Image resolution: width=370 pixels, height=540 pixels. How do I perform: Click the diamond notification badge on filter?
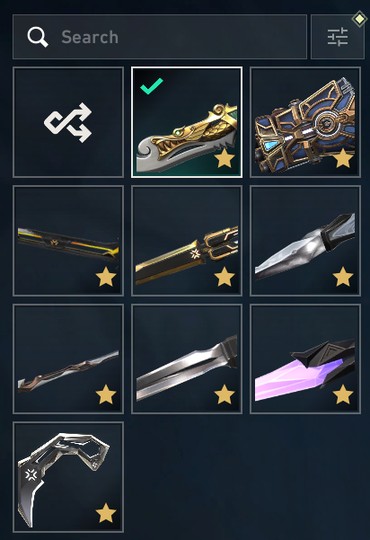coord(359,19)
